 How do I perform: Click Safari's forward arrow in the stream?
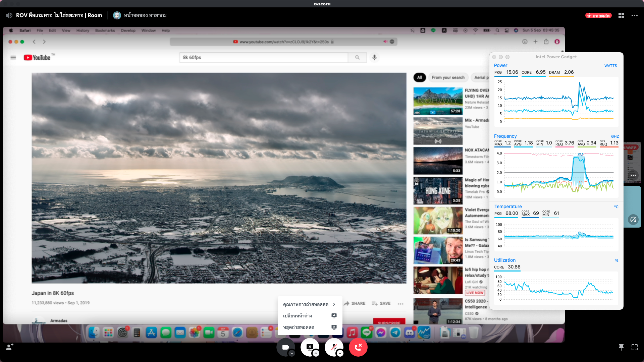point(44,42)
